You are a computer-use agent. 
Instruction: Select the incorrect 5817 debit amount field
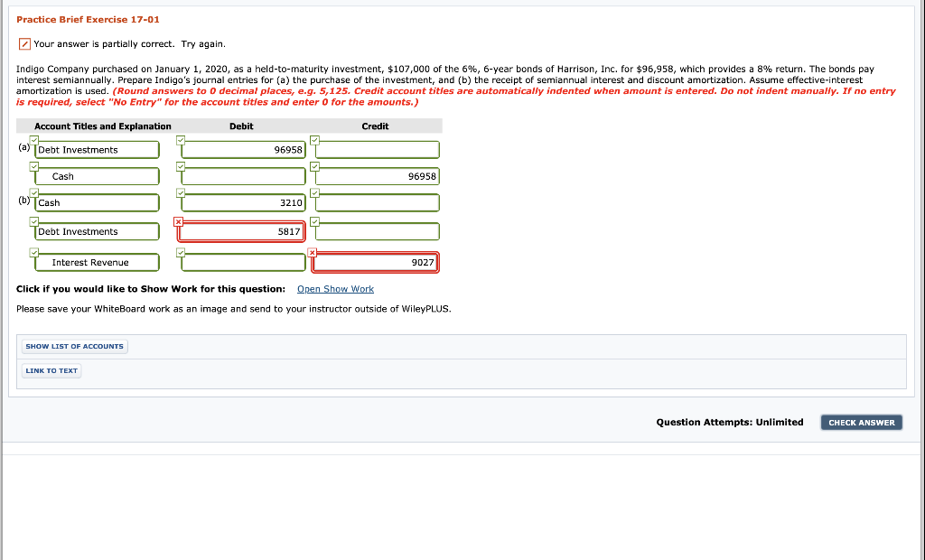[241, 231]
